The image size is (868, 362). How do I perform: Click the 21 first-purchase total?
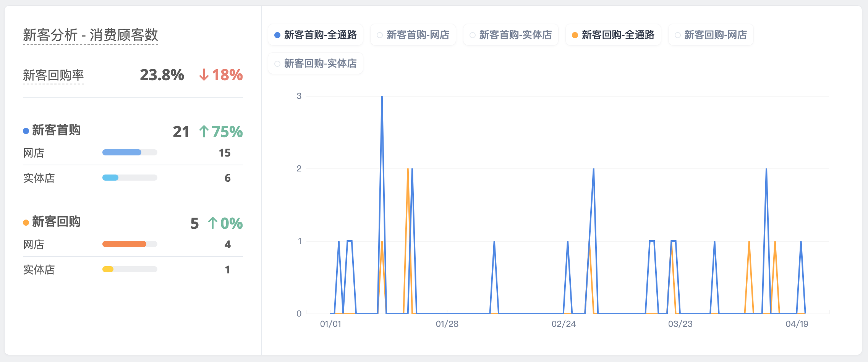pos(181,132)
